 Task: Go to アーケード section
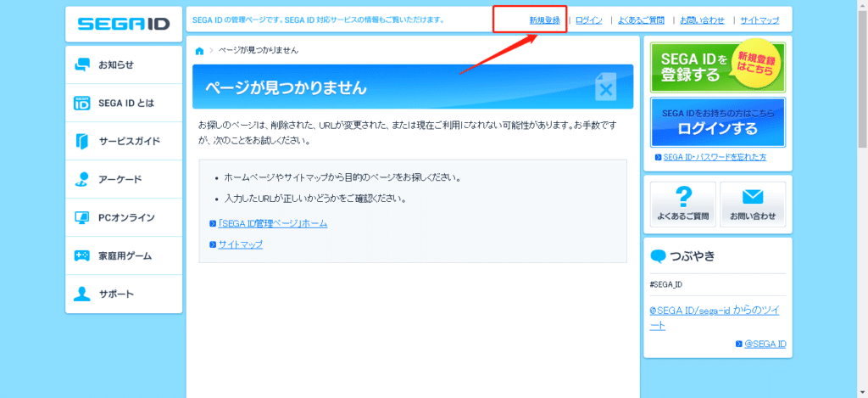pyautogui.click(x=124, y=180)
